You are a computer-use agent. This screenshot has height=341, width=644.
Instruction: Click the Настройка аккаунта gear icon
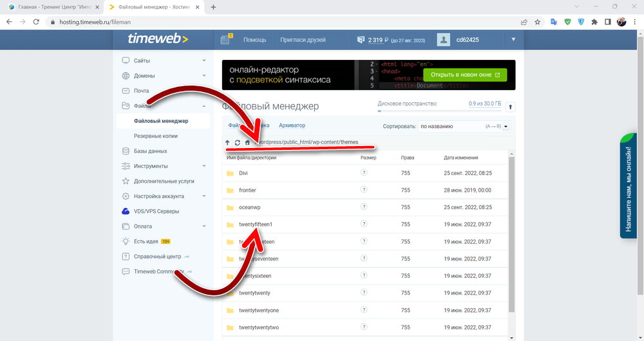pyautogui.click(x=126, y=196)
